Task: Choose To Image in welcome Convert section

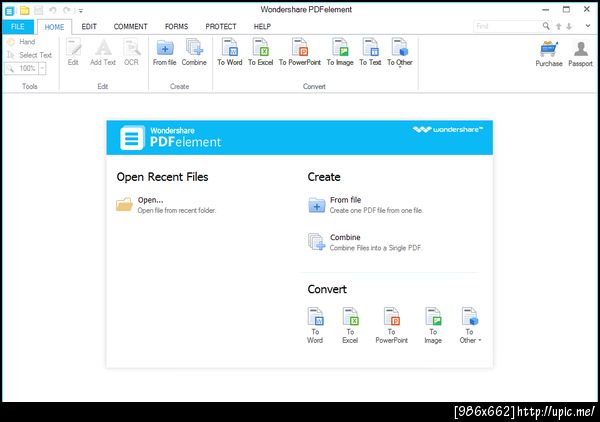Action: [x=433, y=325]
